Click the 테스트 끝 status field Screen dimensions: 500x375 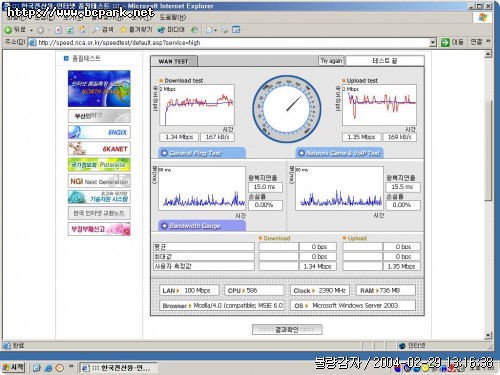pyautogui.click(x=385, y=61)
